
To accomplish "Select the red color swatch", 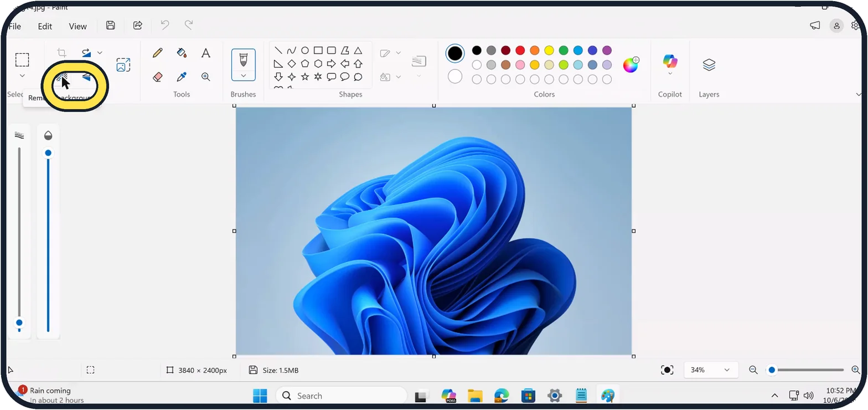I will (x=520, y=50).
